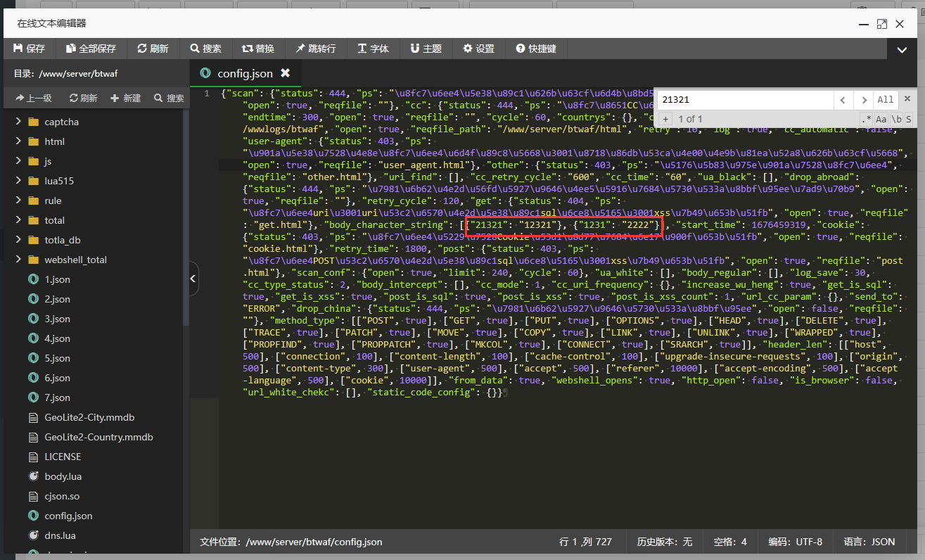Collapse the toolbar with the chevron button

pyautogui.click(x=902, y=50)
